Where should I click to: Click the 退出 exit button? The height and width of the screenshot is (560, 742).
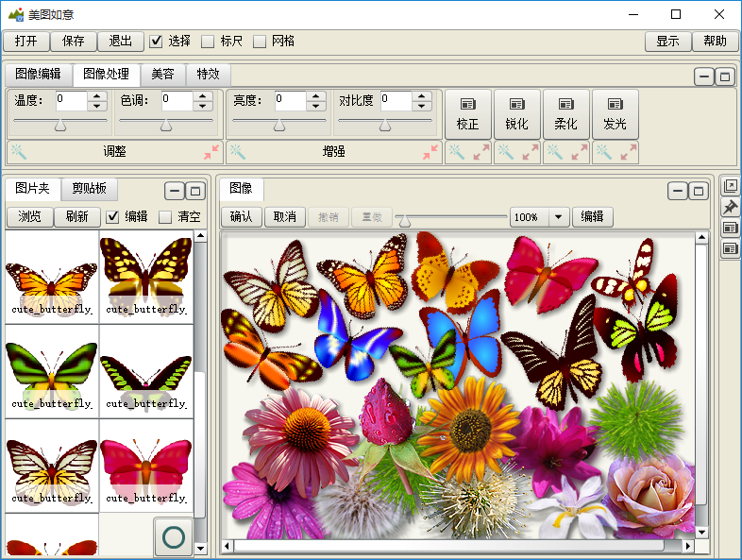pos(121,42)
